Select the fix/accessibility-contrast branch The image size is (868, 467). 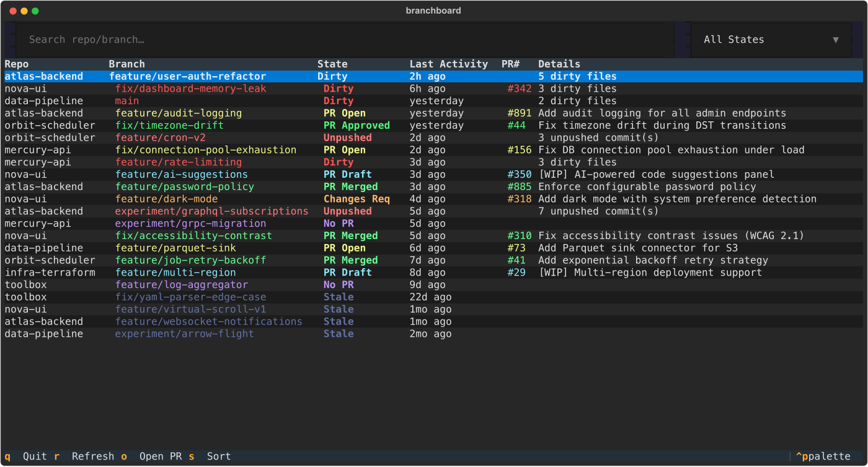pyautogui.click(x=193, y=236)
